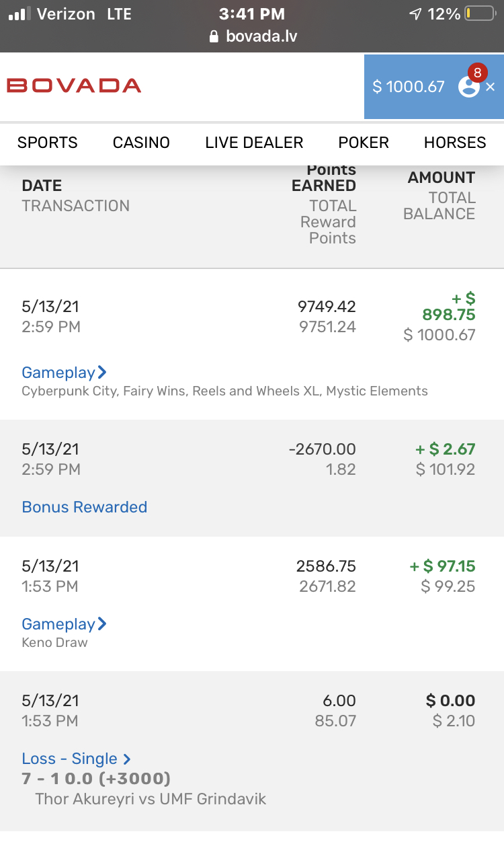The image size is (504, 842).
Task: Select the Horses menu item
Action: point(455,143)
